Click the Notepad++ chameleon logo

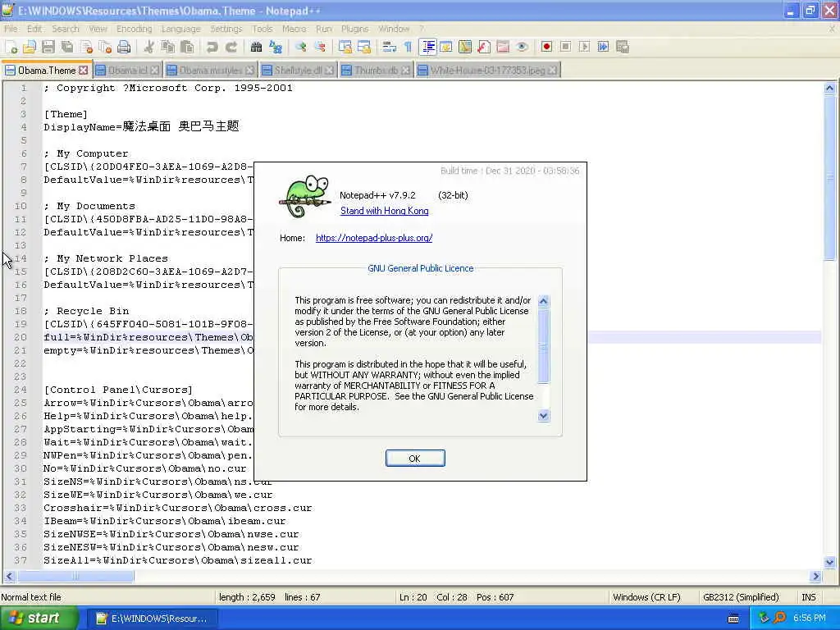click(305, 197)
